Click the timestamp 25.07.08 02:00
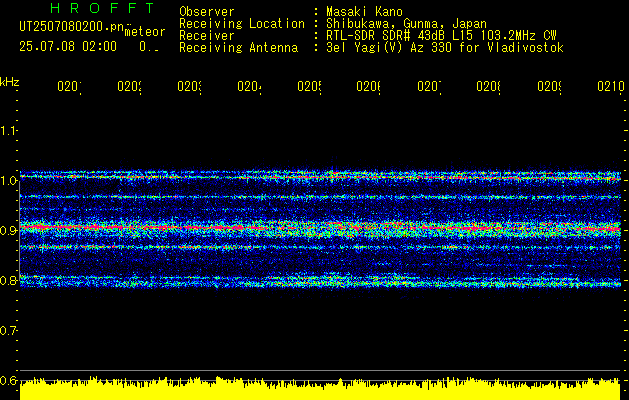The width and height of the screenshot is (629, 400). point(68,46)
